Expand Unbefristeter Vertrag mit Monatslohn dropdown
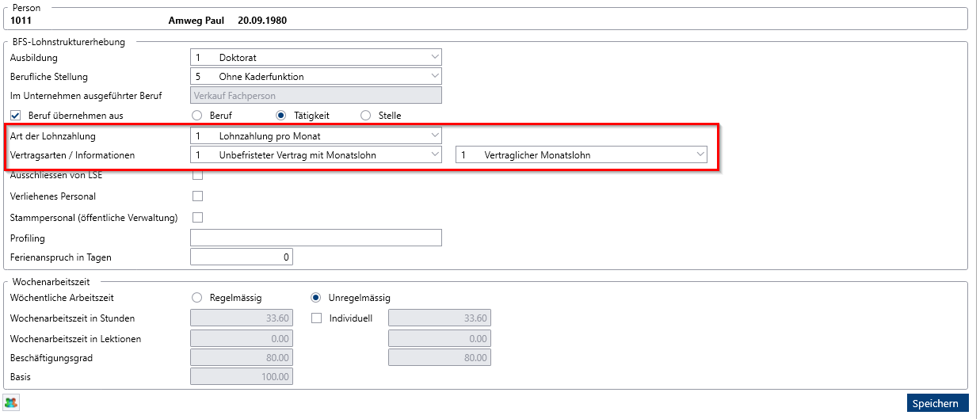 (x=316, y=155)
